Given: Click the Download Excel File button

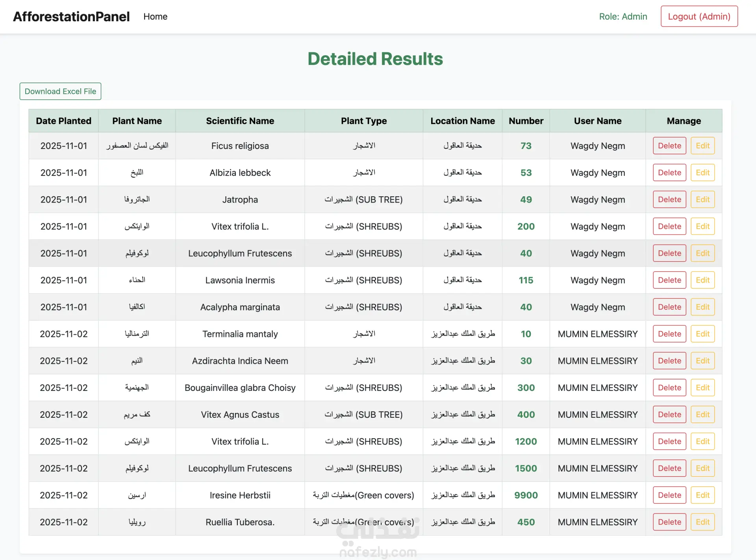Looking at the screenshot, I should (60, 91).
